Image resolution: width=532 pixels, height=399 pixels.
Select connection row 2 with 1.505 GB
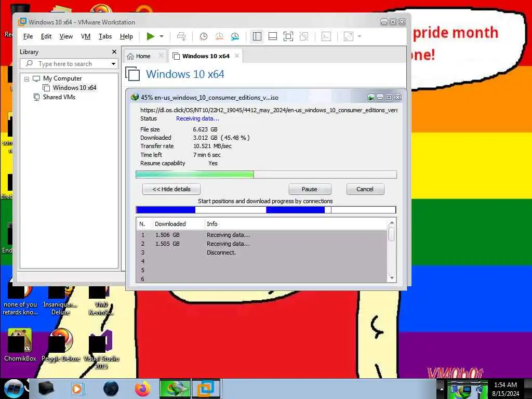pos(262,244)
